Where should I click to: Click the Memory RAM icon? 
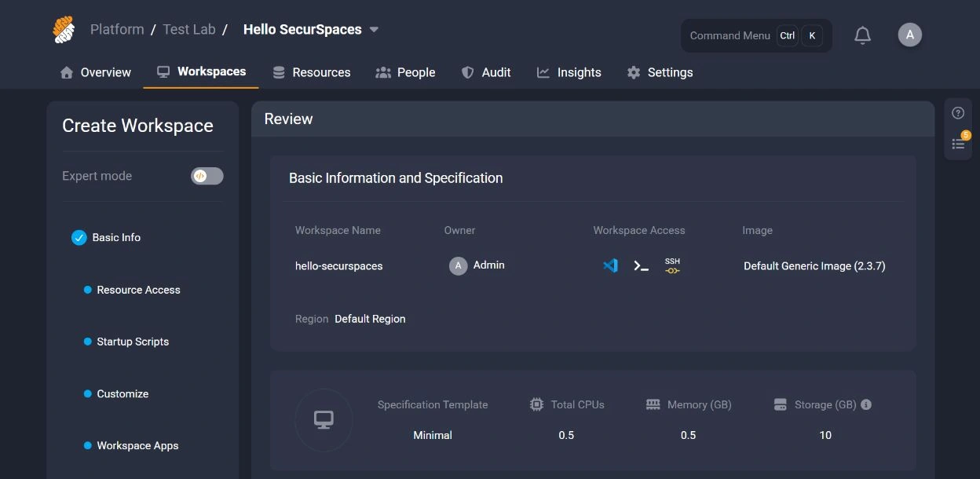pos(653,404)
